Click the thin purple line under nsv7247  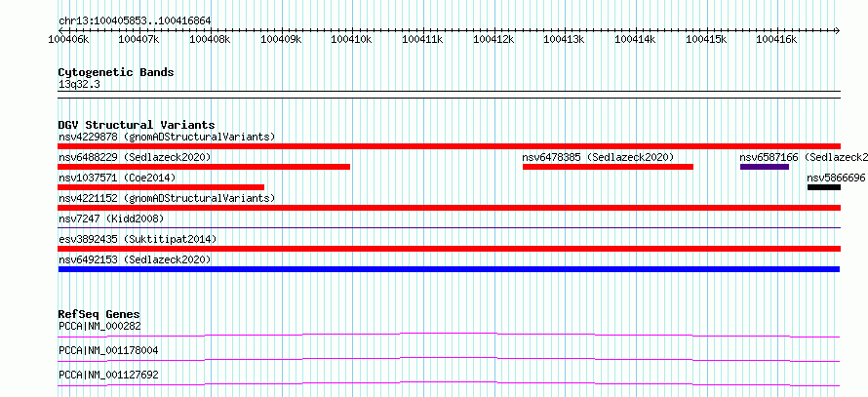click(x=449, y=227)
